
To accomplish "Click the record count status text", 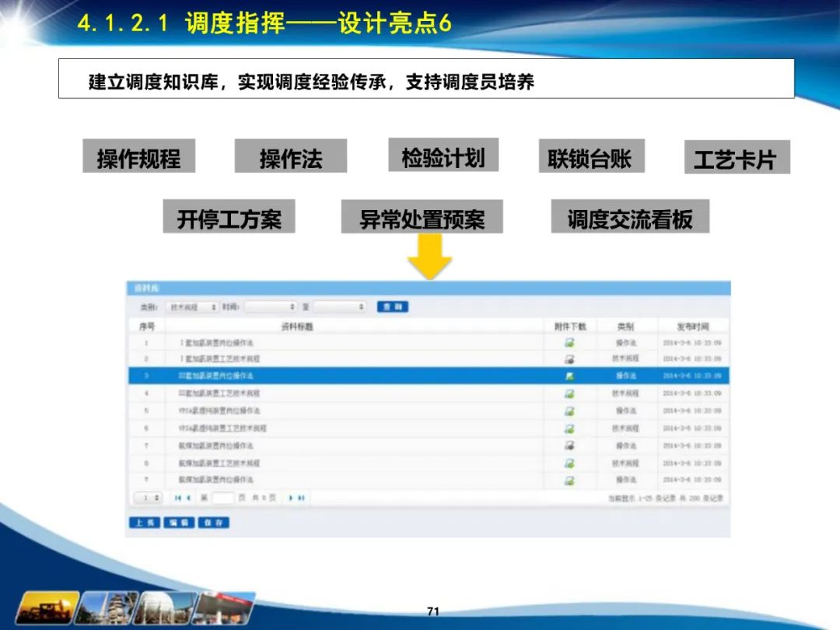I will 665,499.
